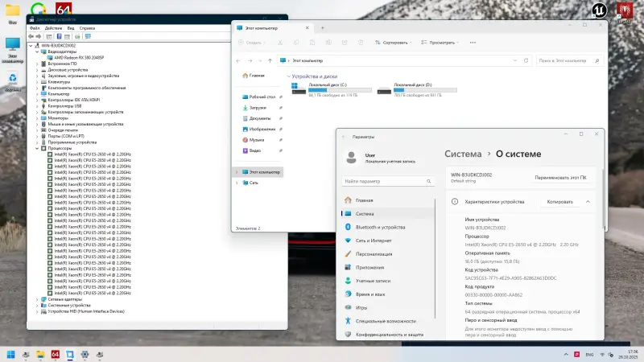Click the Find a setting search field

[x=387, y=181]
